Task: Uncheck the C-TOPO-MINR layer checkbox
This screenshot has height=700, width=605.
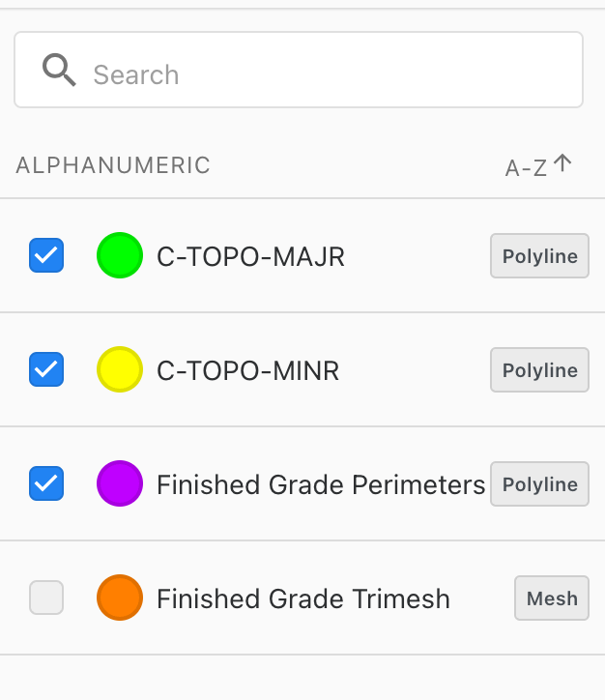Action: tap(46, 369)
